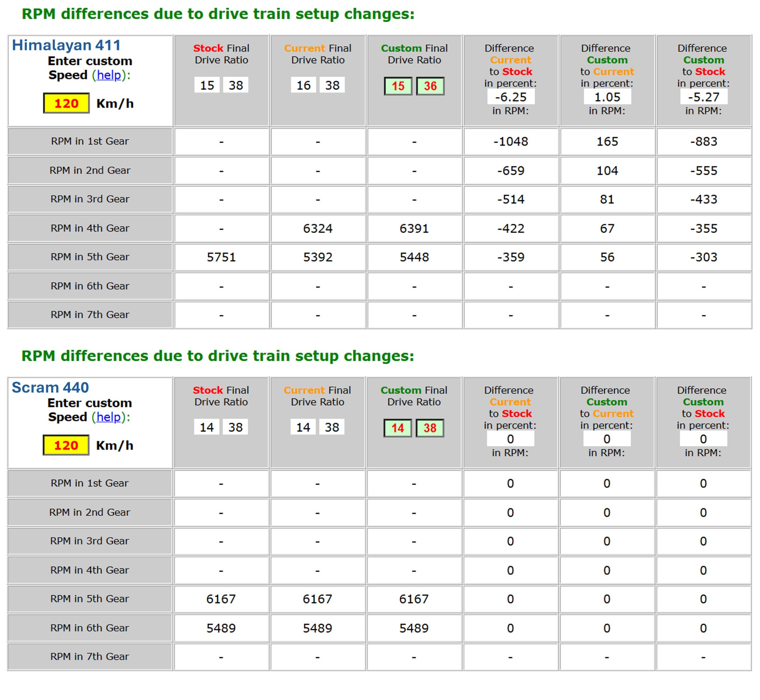This screenshot has height=700, width=760.
Task: Click the 1.05 percent difference field
Action: (x=607, y=97)
